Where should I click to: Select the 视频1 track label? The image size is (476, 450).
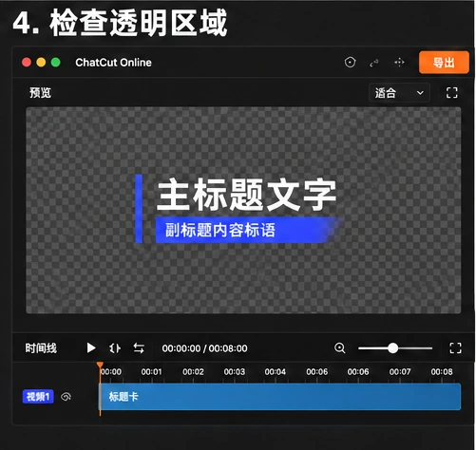(38, 397)
